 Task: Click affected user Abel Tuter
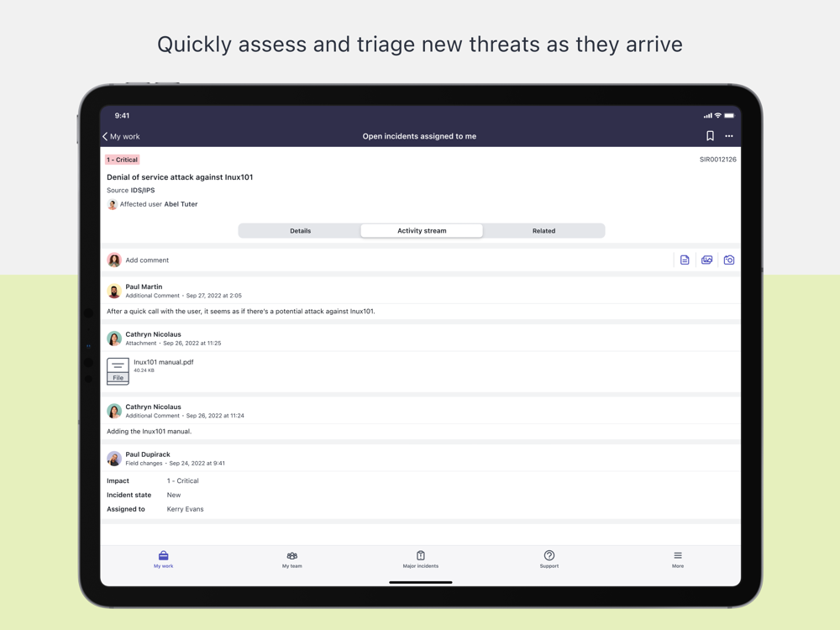click(181, 204)
